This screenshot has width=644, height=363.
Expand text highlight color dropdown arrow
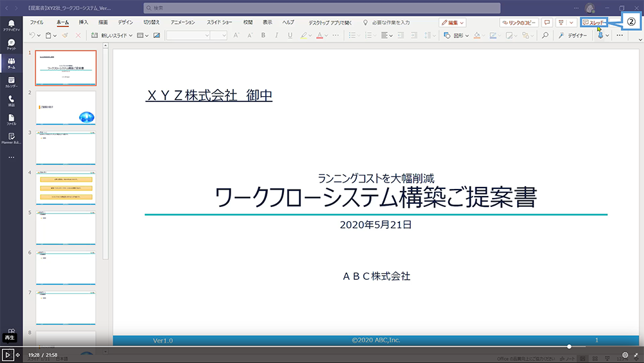click(x=310, y=35)
